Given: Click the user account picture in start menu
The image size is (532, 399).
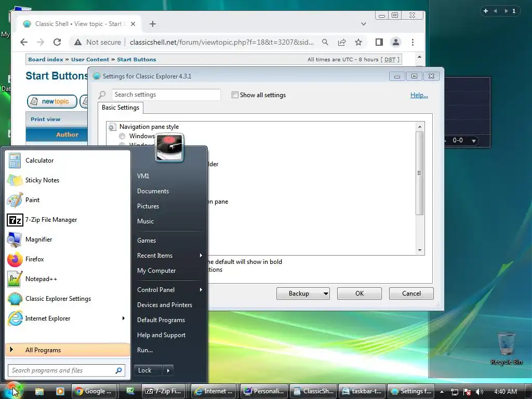Looking at the screenshot, I should pos(169,148).
